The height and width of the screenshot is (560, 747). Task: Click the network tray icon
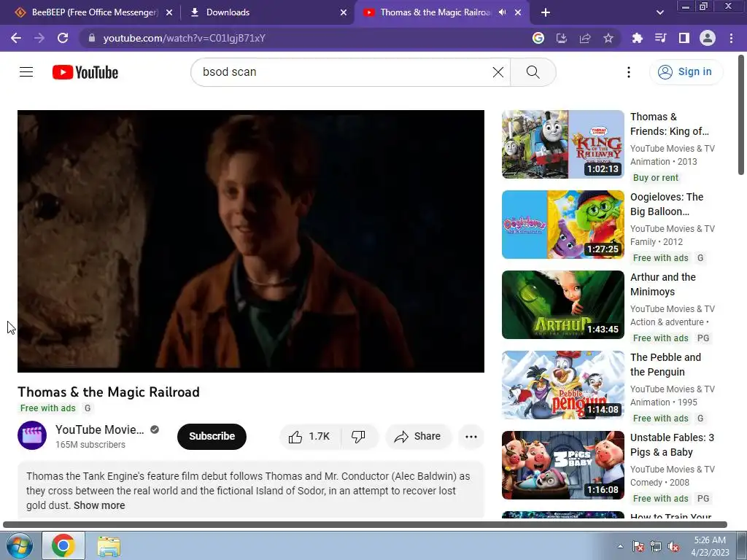(656, 547)
